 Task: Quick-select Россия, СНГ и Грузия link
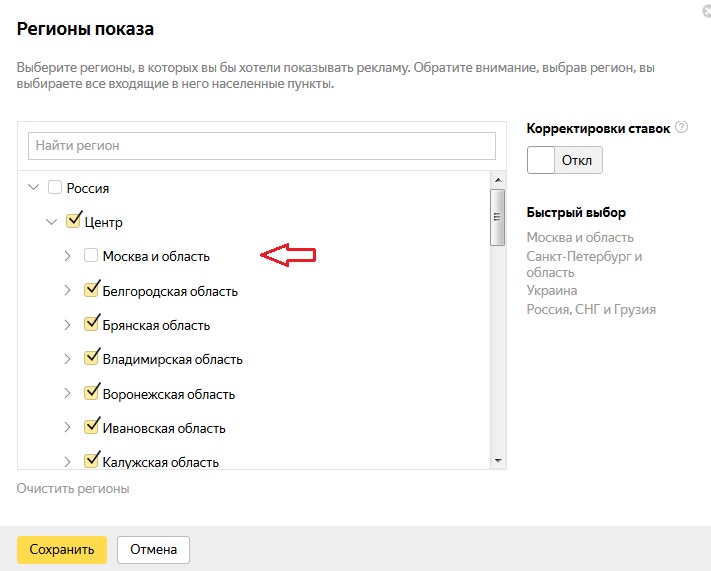[591, 309]
